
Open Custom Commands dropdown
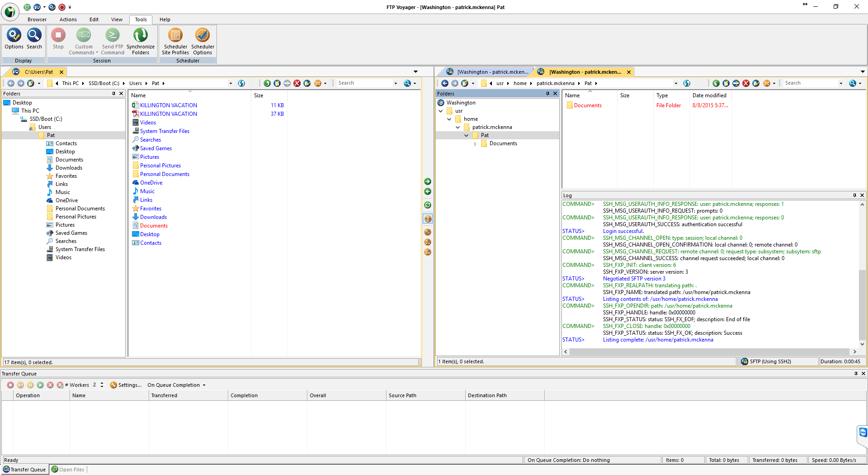[x=84, y=41]
